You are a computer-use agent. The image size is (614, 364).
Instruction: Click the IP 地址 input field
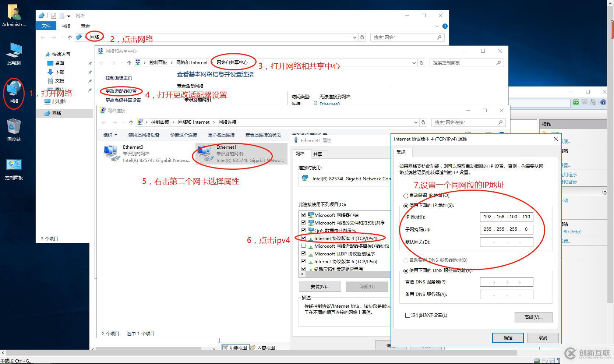507,217
